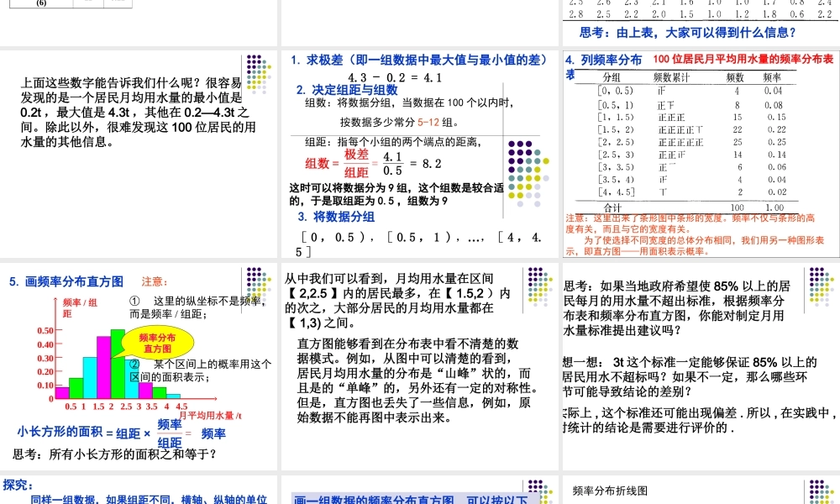Click the tallest green histogram bar
Image resolution: width=840 pixels, height=504 pixels.
[x=118, y=365]
